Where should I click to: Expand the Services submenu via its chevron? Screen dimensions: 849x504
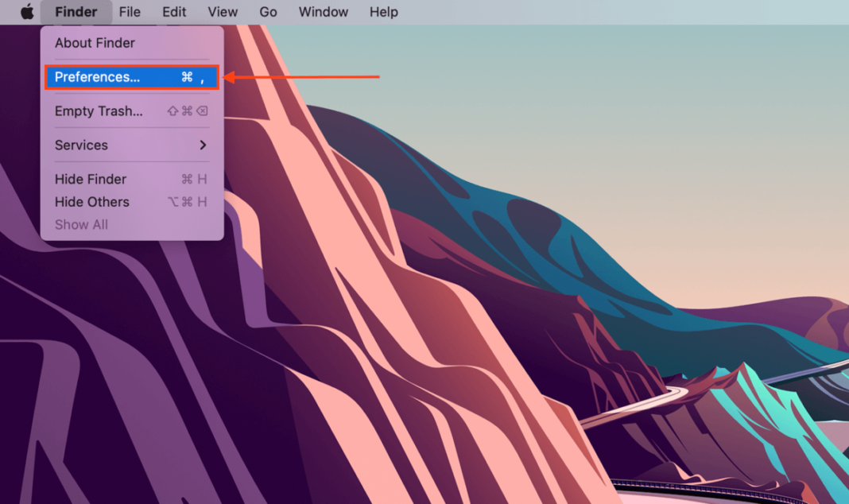tap(203, 145)
